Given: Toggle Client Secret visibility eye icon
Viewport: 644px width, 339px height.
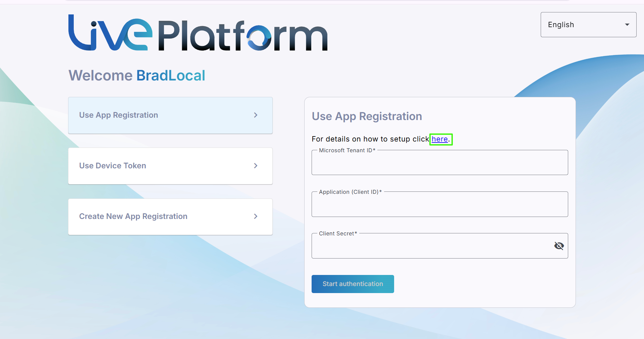Looking at the screenshot, I should coord(559,246).
